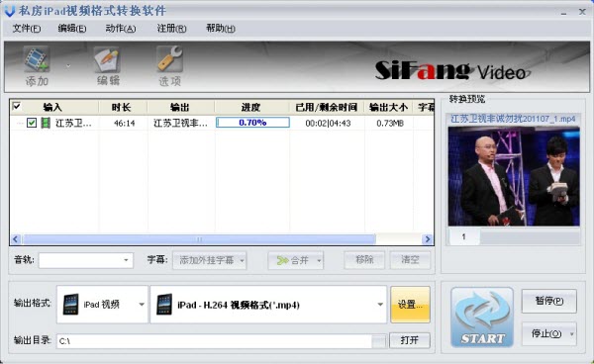
Task: Click the 暂停(P) pause button
Action: click(549, 301)
